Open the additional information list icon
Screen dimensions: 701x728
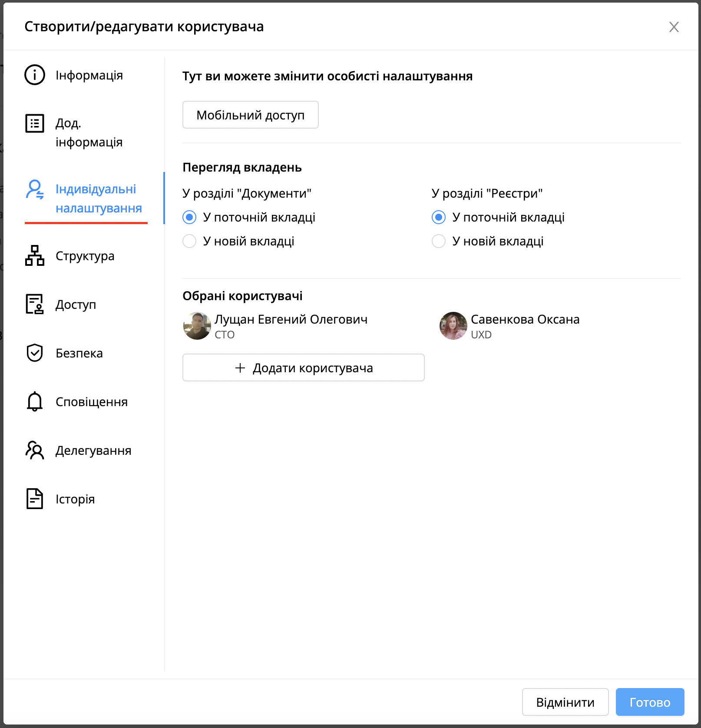pyautogui.click(x=35, y=123)
